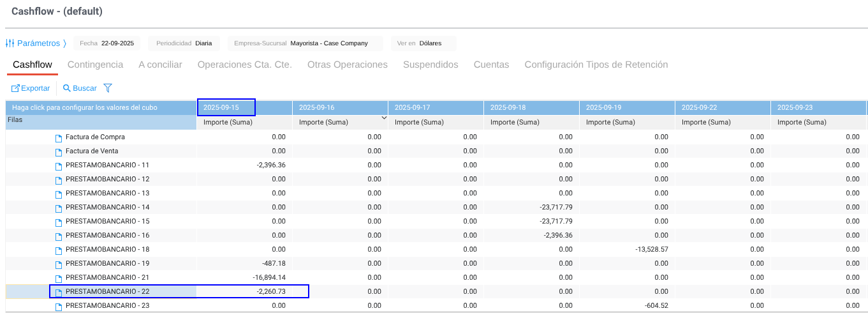The image size is (868, 313).
Task: Click the -2,260.73 value cell
Action: pyautogui.click(x=271, y=291)
